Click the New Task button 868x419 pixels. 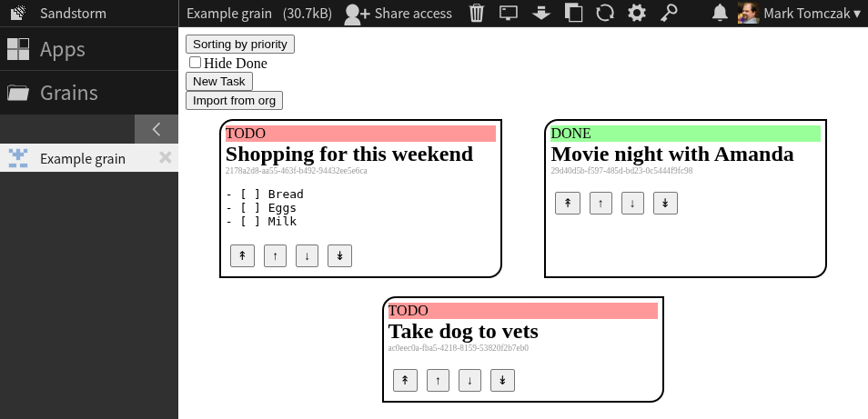click(x=219, y=82)
